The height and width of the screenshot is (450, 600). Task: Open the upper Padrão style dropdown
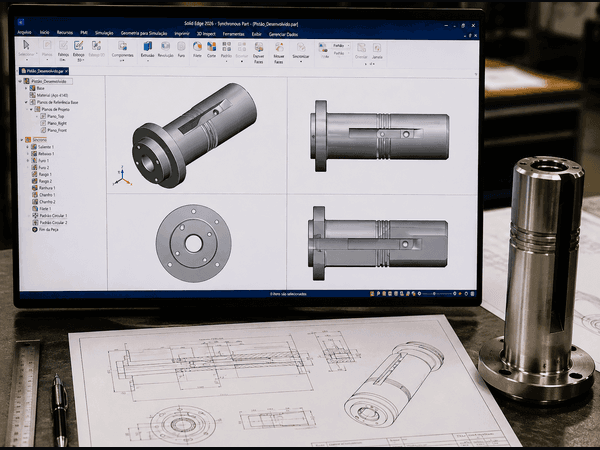tap(341, 46)
